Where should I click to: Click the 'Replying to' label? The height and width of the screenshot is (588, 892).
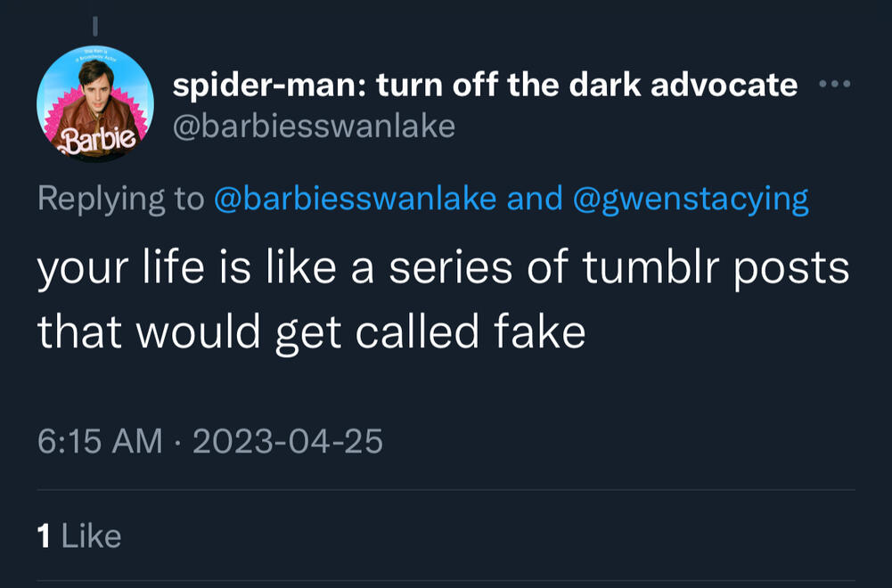pos(120,199)
